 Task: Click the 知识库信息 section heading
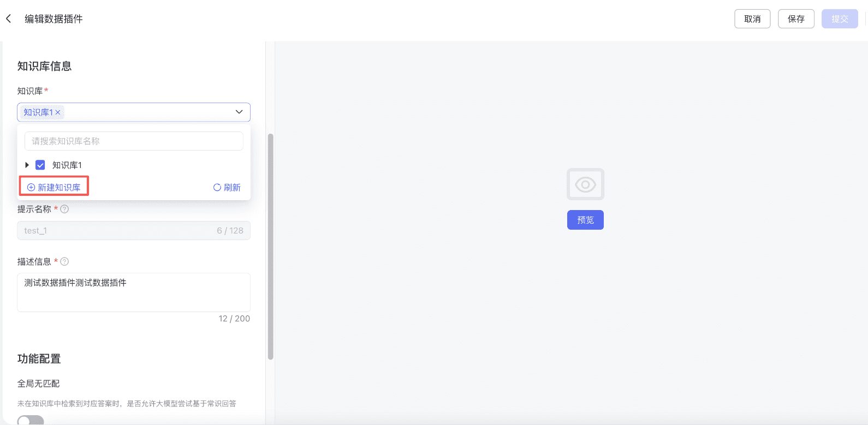pyautogui.click(x=44, y=66)
